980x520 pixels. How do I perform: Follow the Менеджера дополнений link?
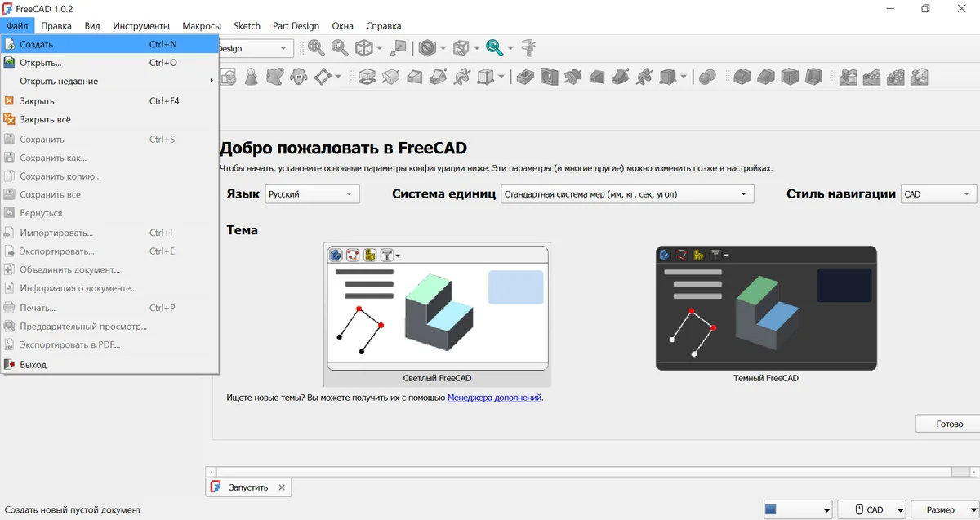(494, 398)
